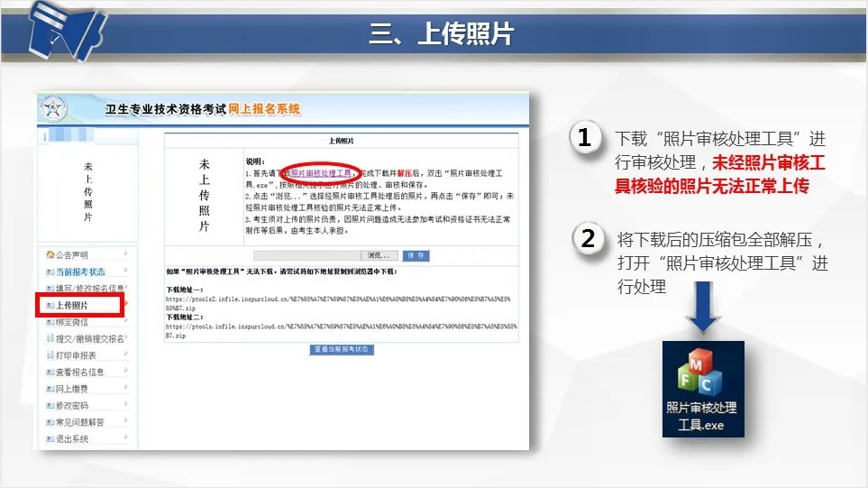Click the icon beside 修改密码
The height and width of the screenshot is (488, 868).
coord(50,406)
